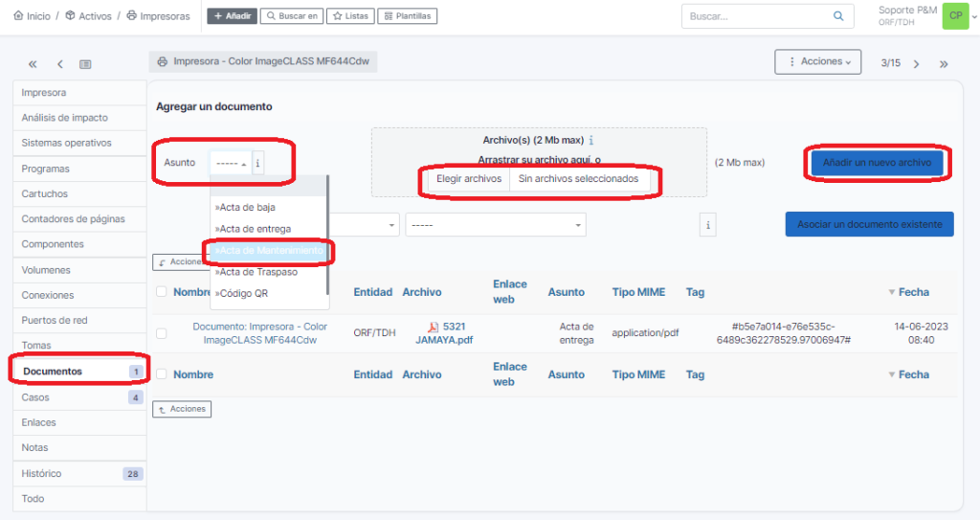This screenshot has height=520, width=980.
Task: Go to previous record arrow icon
Action: pos(59,64)
